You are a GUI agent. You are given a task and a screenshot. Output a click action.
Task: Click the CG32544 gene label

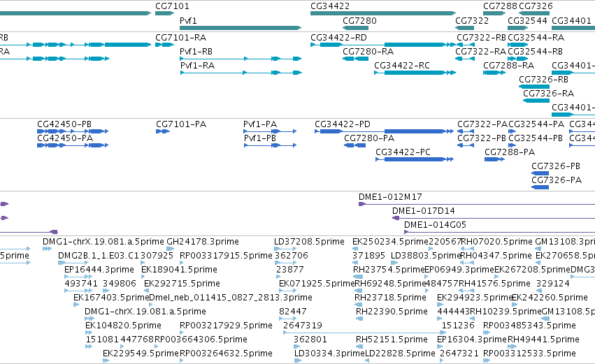[527, 20]
